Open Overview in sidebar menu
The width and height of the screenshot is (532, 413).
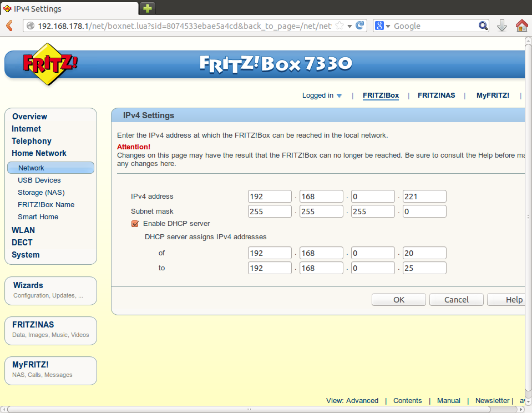click(29, 117)
